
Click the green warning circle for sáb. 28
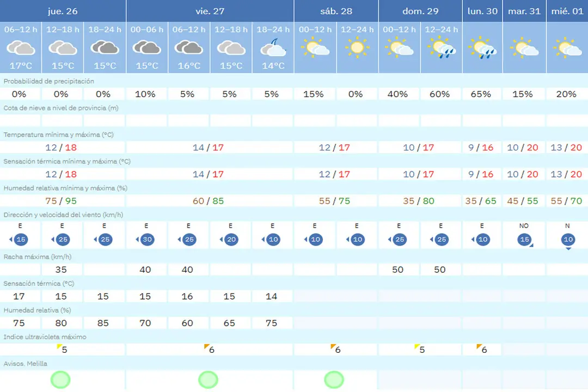click(x=334, y=379)
